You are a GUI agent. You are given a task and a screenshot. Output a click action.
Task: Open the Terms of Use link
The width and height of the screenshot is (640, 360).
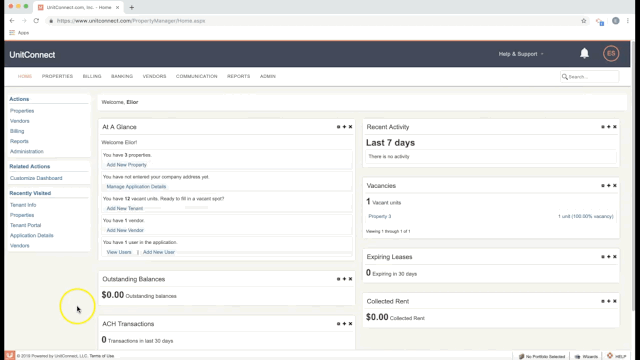[102, 356]
